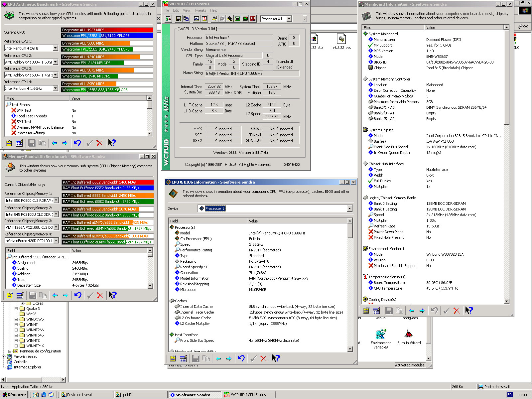Expand the Quake 3 folder in the tree
The height and width of the screenshot is (399, 532).
tap(16, 309)
